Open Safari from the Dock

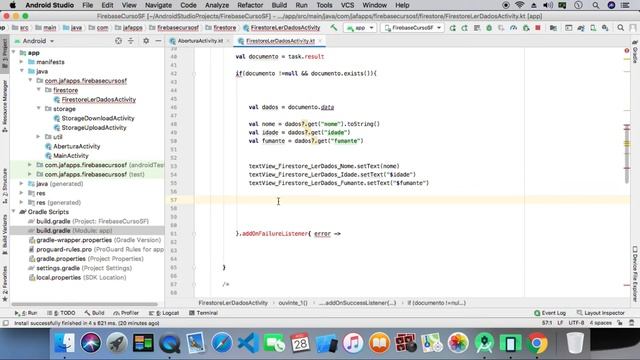(x=222, y=343)
